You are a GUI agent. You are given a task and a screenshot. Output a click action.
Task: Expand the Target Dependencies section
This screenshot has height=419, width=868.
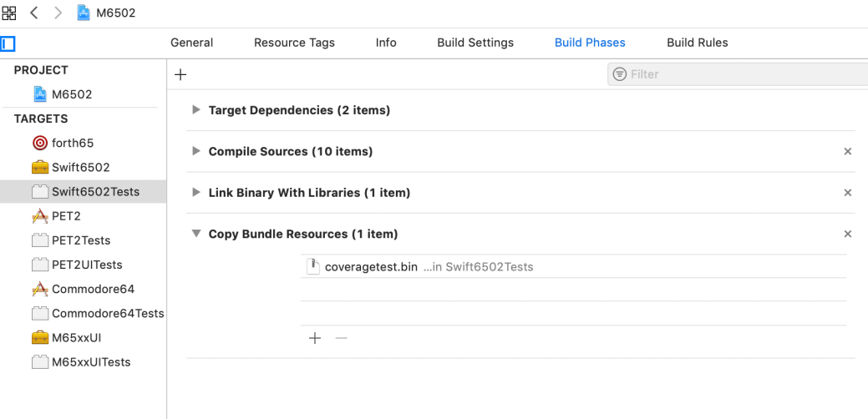[x=196, y=109]
